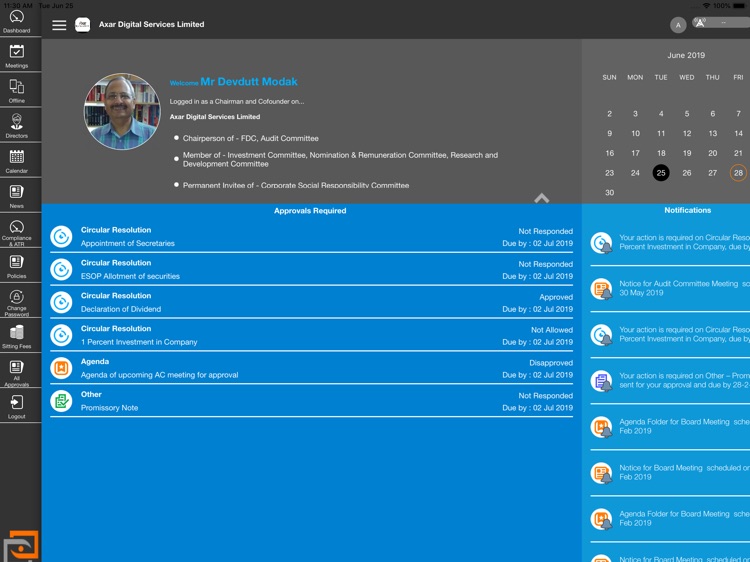Image resolution: width=750 pixels, height=562 pixels.
Task: Select June 17 on the calendar
Action: (635, 153)
